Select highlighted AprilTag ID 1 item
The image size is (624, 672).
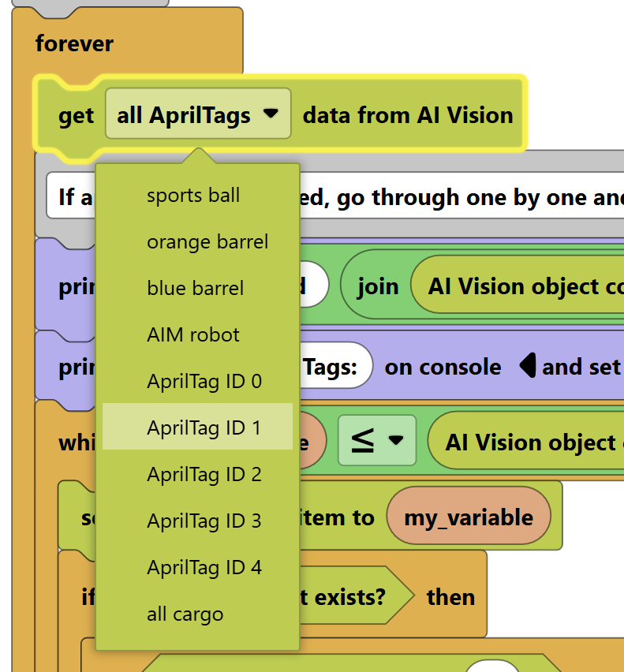point(204,427)
